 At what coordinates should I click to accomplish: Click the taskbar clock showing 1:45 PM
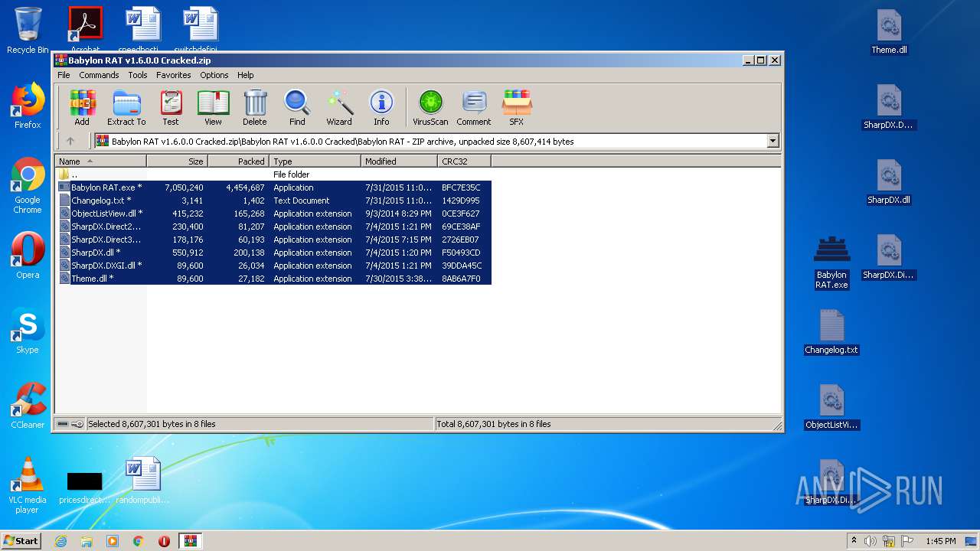[x=941, y=541]
